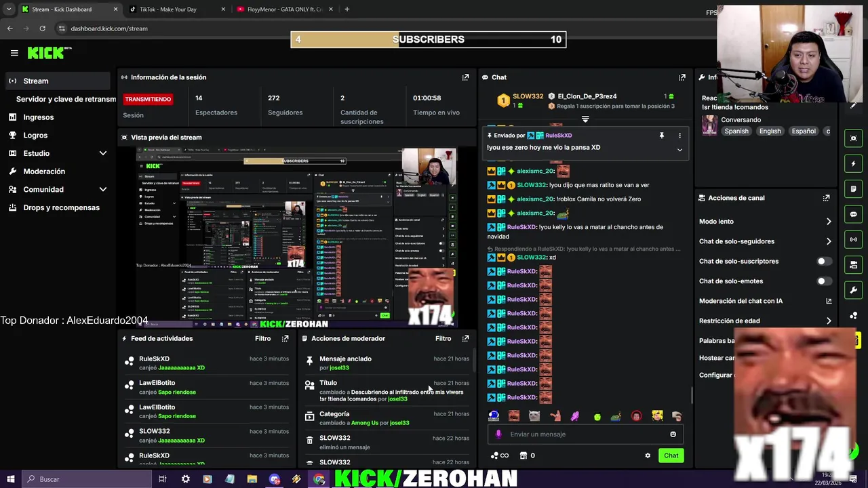This screenshot has height=488, width=868.
Task: Expand the Comunidad sidebar section
Action: pyautogui.click(x=103, y=190)
